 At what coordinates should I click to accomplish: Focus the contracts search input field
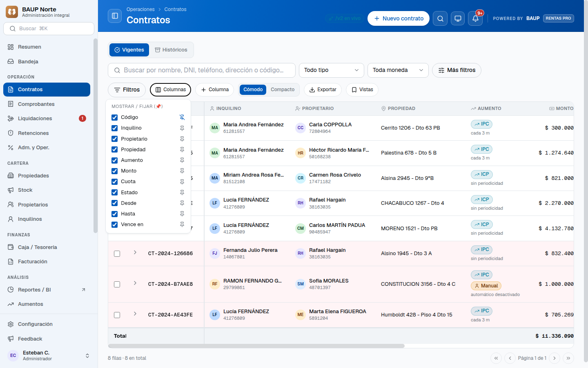click(x=202, y=70)
